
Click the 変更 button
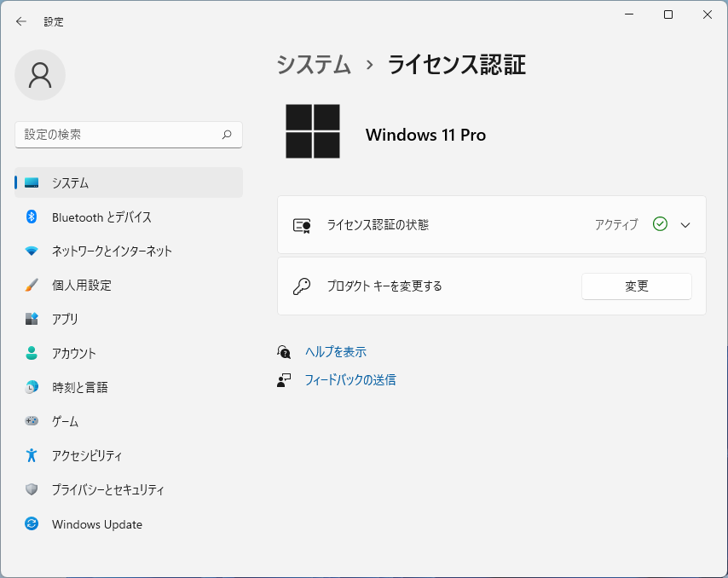[637, 286]
